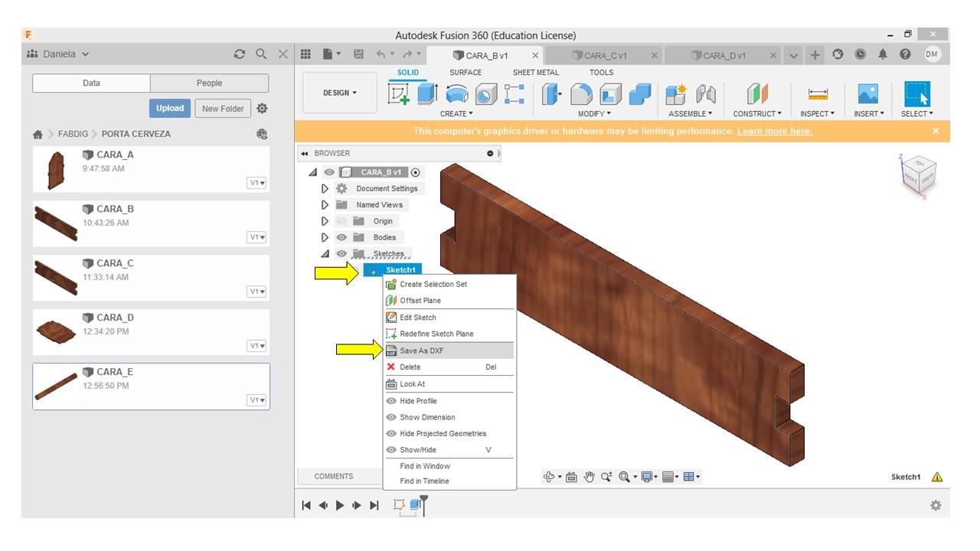The image size is (980, 551).
Task: Select the Measure inspect icon
Action: pyautogui.click(x=818, y=94)
